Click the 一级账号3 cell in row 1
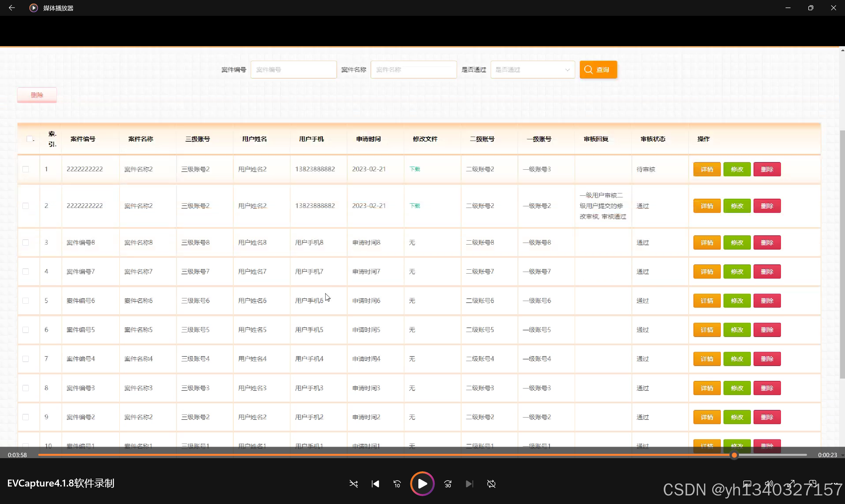The image size is (845, 504). [x=537, y=169]
